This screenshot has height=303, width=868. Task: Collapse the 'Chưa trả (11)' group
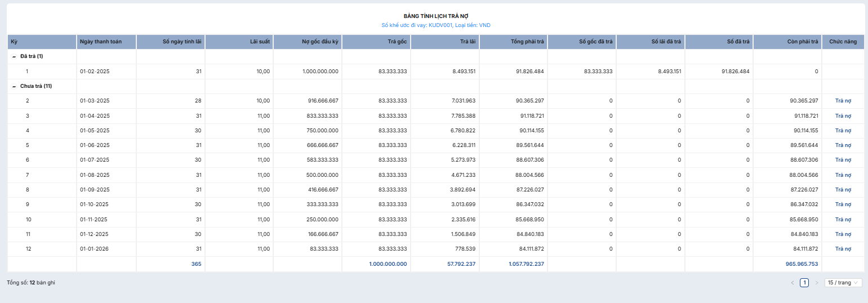pos(14,86)
